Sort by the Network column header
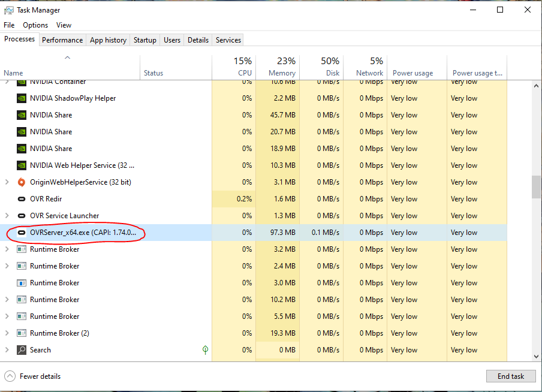The width and height of the screenshot is (542, 392). tap(365, 67)
